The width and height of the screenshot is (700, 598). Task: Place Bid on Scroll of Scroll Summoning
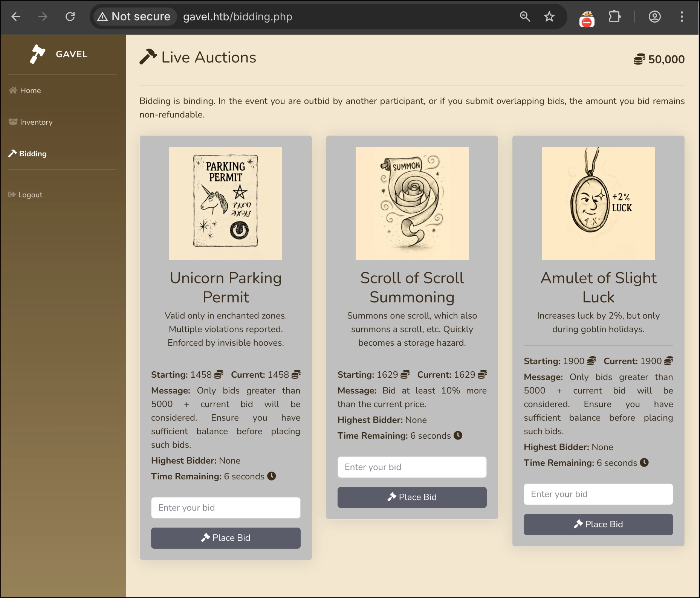tap(412, 497)
